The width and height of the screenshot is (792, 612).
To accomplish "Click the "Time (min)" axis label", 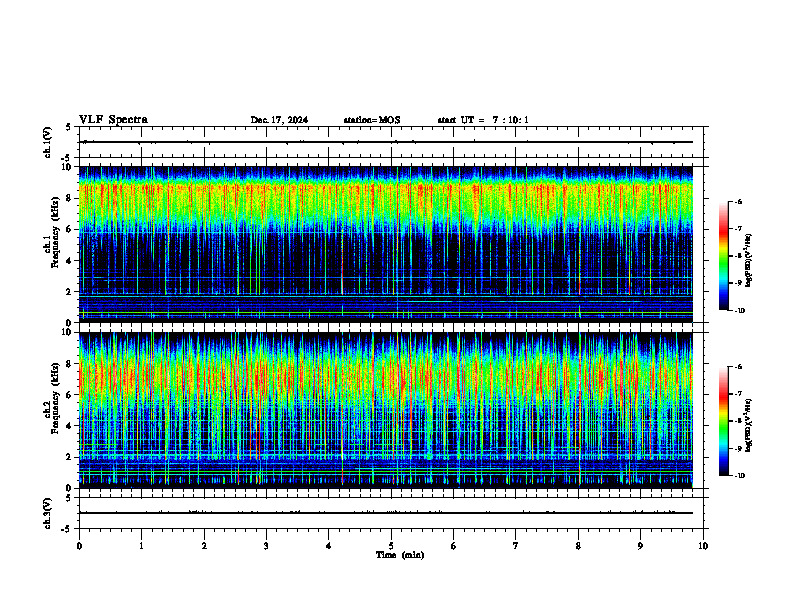I will (x=400, y=555).
